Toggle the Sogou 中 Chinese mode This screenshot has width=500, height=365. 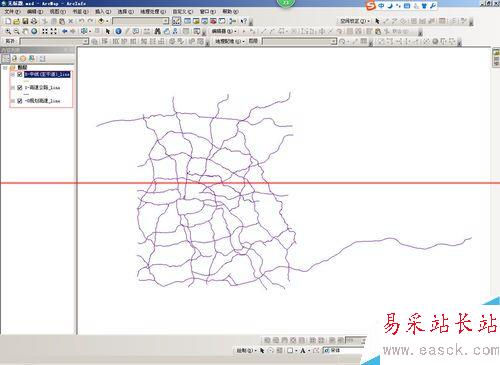381,6
